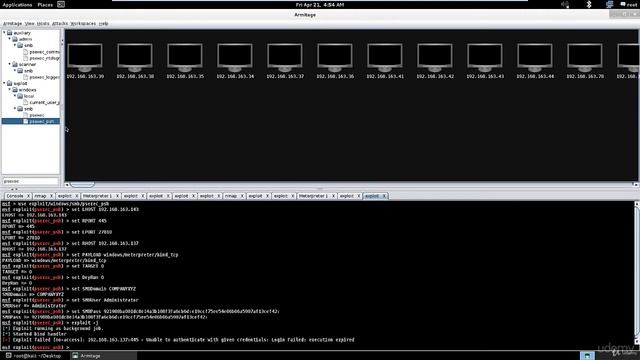Collapse the auxiliary tree node
640x360 pixels.
tap(4, 33)
